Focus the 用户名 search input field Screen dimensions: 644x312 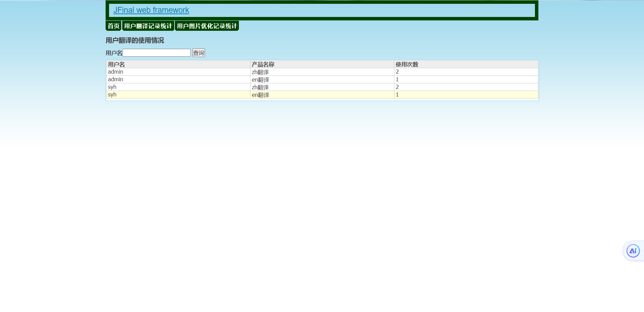(x=157, y=53)
